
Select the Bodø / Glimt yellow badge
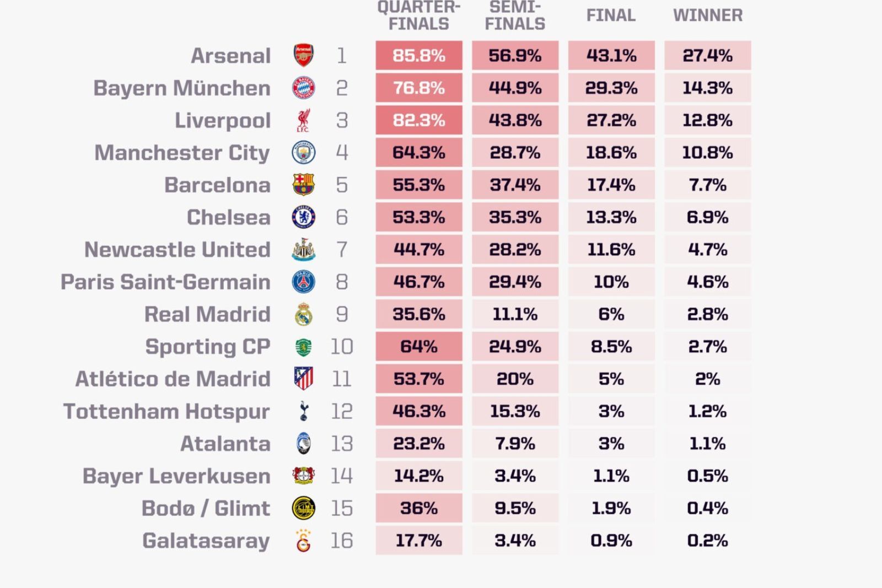303,508
